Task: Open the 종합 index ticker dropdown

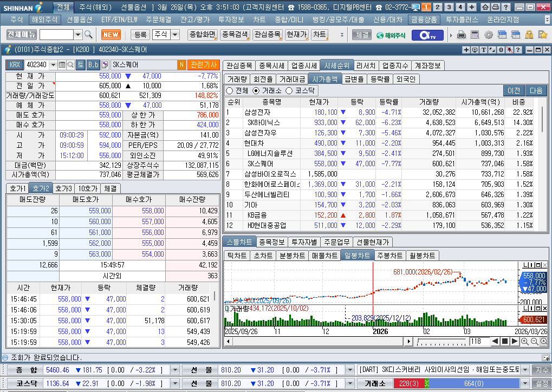Action: [x=174, y=370]
